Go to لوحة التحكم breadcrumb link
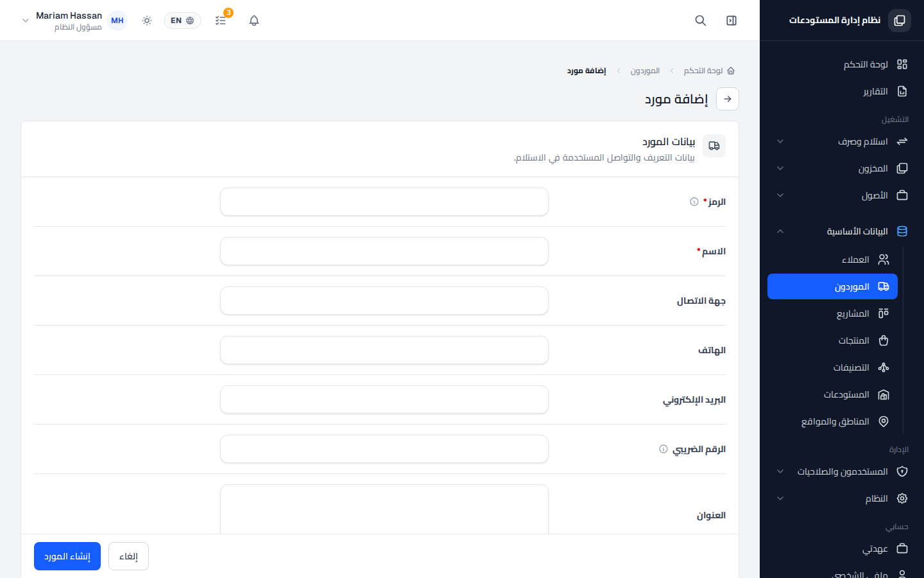Viewport: 924px width, 578px height. (x=703, y=71)
